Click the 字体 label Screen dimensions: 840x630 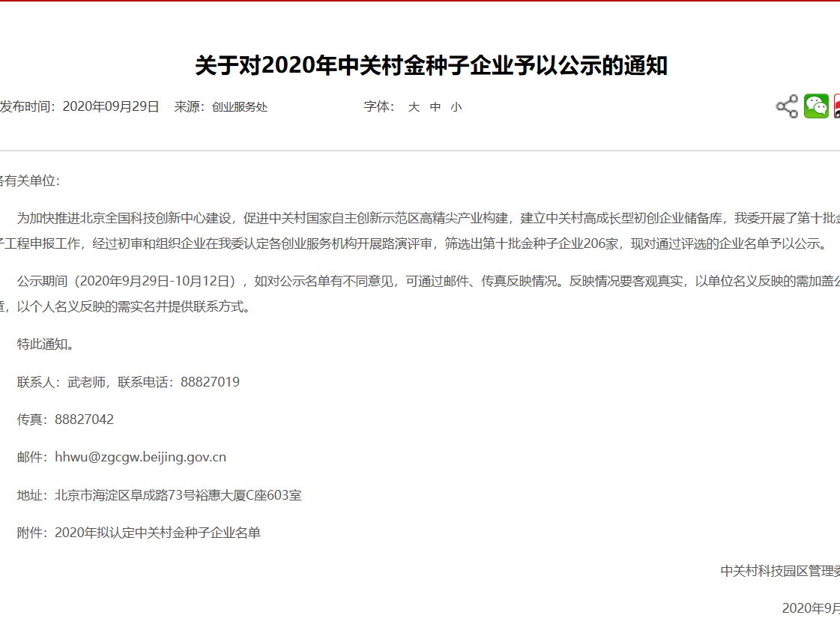coord(378,107)
